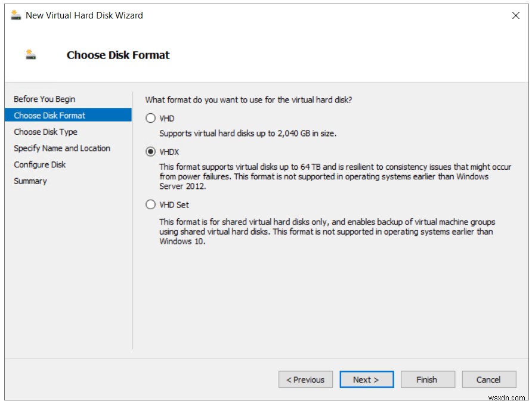Close the wizard window
This screenshot has height=404, width=532.
pyautogui.click(x=516, y=15)
